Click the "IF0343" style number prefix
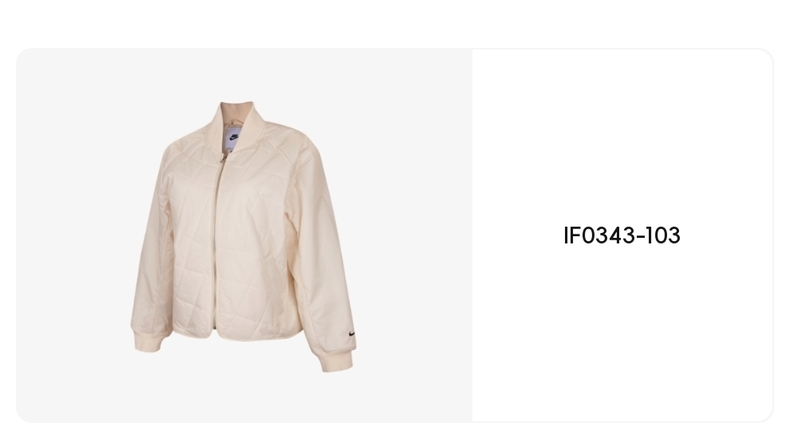The width and height of the screenshot is (790, 423). point(598,236)
